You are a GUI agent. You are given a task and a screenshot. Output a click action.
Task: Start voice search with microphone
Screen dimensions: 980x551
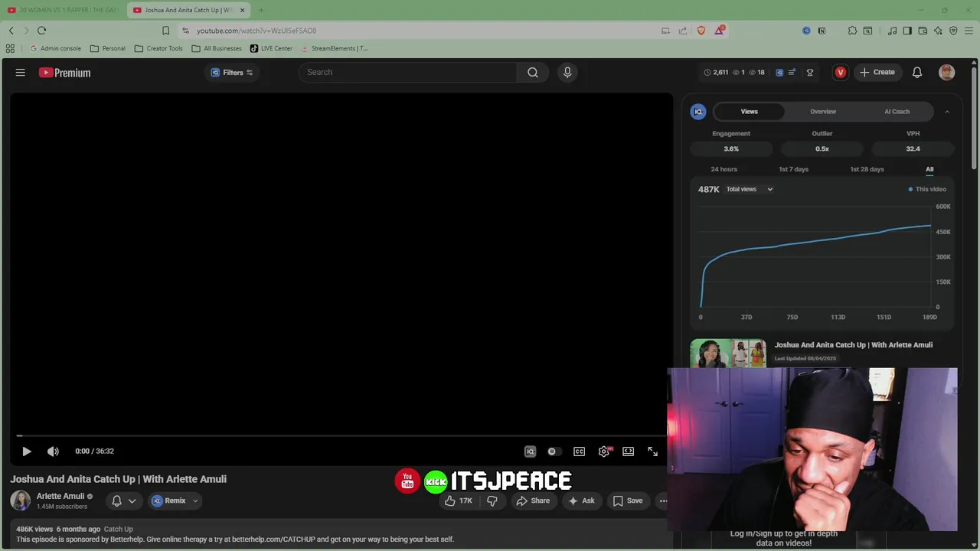[567, 72]
